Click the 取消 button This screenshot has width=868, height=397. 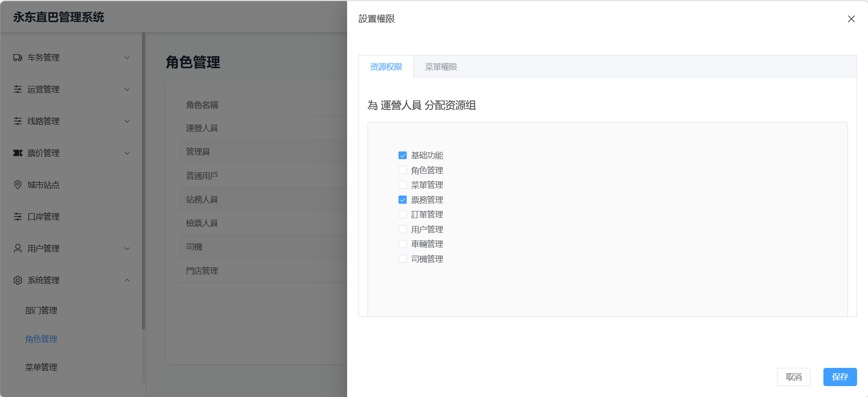[793, 377]
